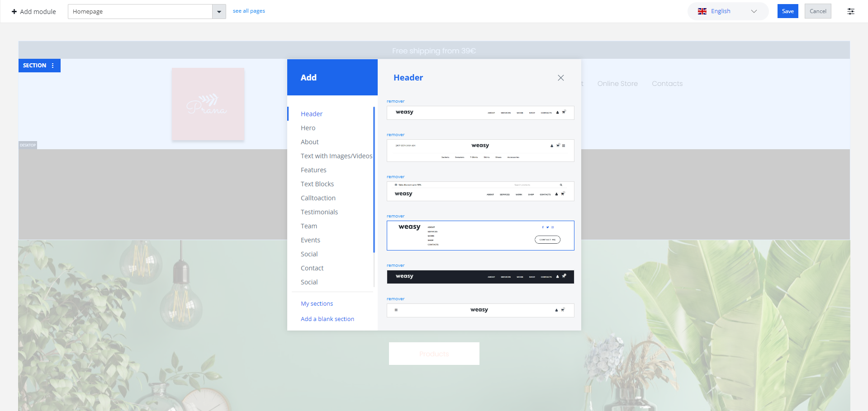Click the DESKTOP label tag
The width and height of the screenshot is (868, 411).
pos(28,145)
